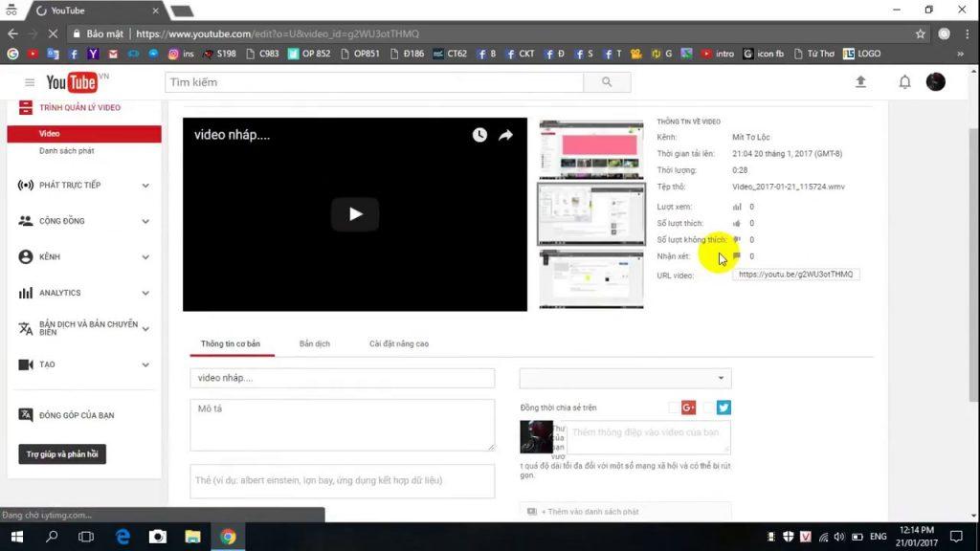Viewport: 980px width, 551px height.
Task: Select the Analytics bar-chart icon in sidebar
Action: (x=26, y=293)
